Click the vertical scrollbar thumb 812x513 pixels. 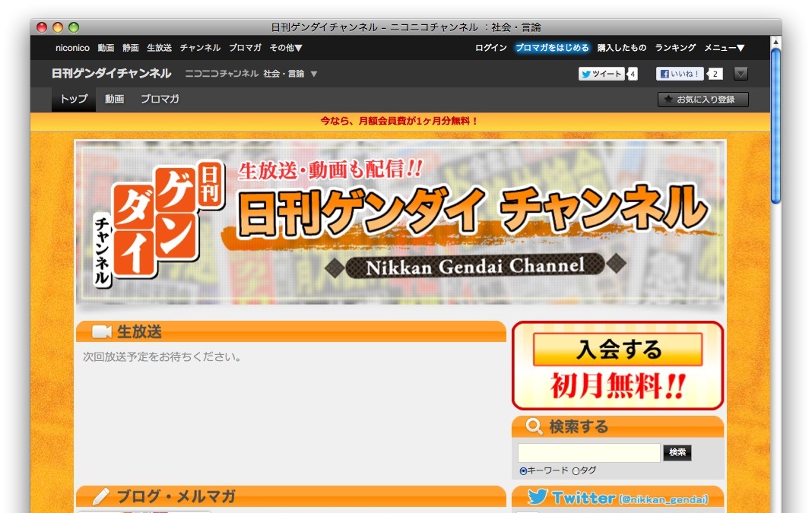pos(776,126)
